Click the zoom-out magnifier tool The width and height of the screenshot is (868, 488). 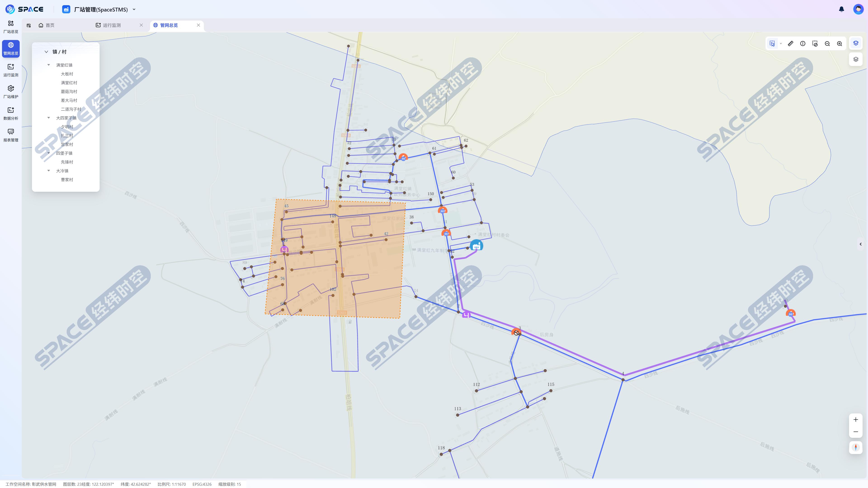pyautogui.click(x=827, y=43)
